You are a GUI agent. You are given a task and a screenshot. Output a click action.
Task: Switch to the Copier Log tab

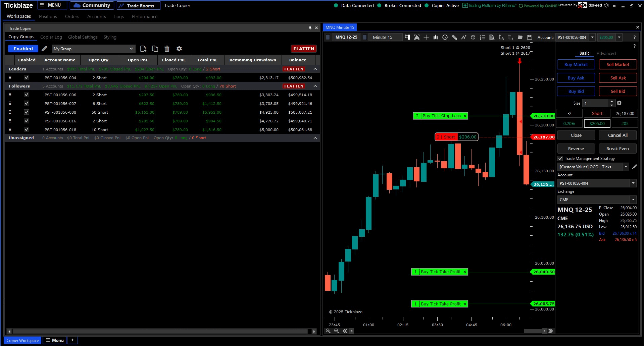(x=51, y=37)
